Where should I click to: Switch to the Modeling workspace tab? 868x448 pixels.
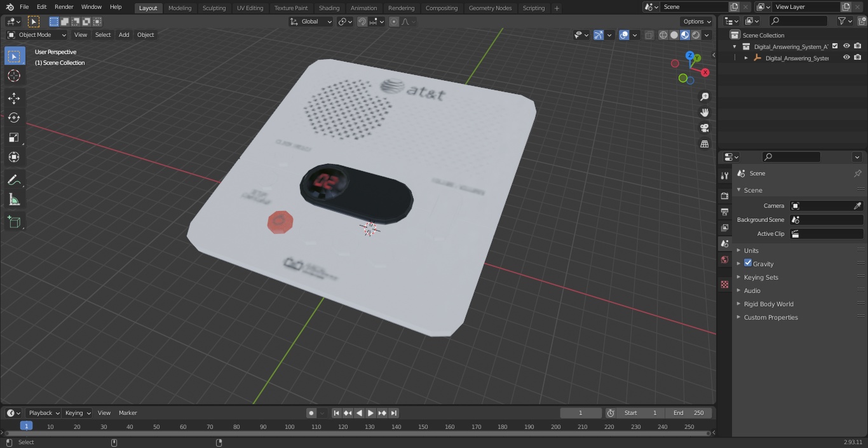pos(180,8)
